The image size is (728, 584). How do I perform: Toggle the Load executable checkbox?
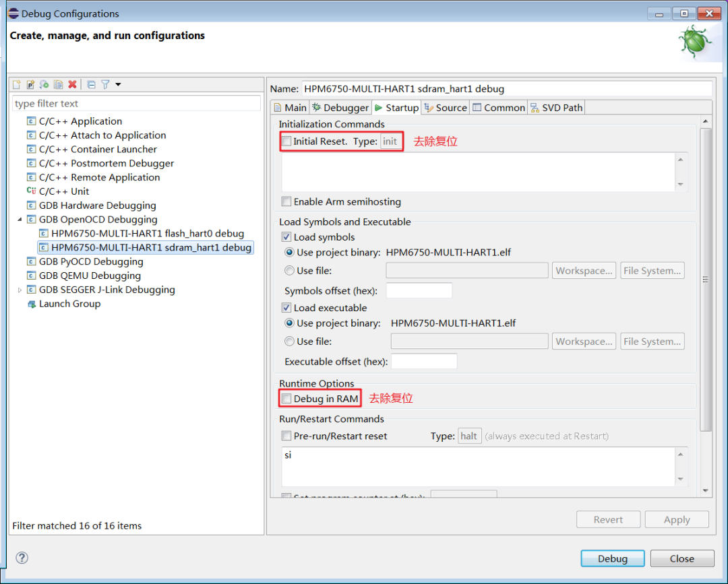point(286,308)
